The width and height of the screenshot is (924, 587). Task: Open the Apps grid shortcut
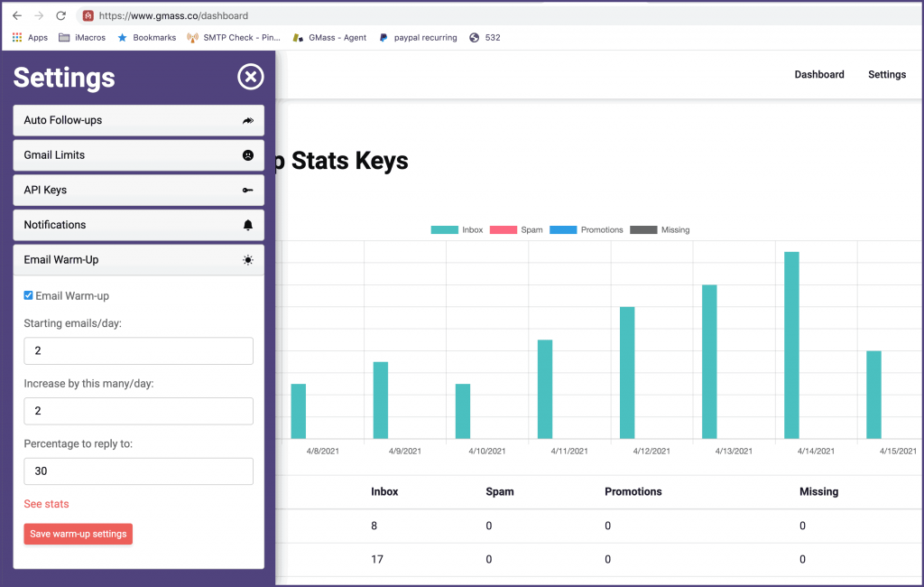[30, 38]
